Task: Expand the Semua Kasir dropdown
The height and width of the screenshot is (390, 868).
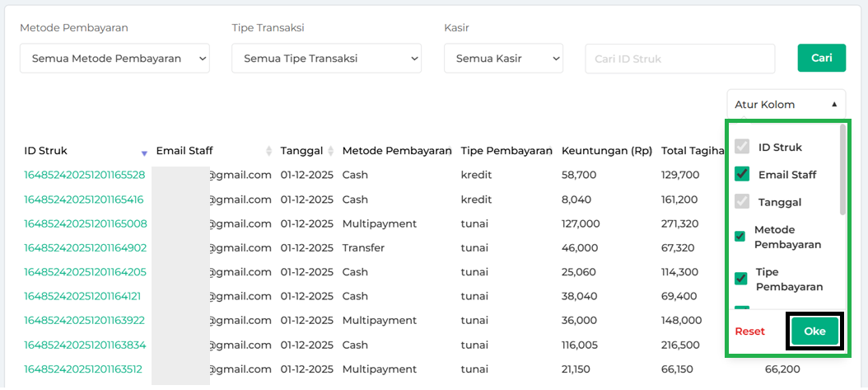Action: coord(503,59)
